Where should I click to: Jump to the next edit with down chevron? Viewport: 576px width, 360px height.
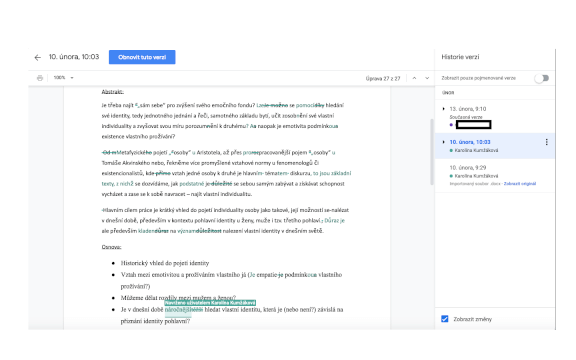pyautogui.click(x=427, y=78)
